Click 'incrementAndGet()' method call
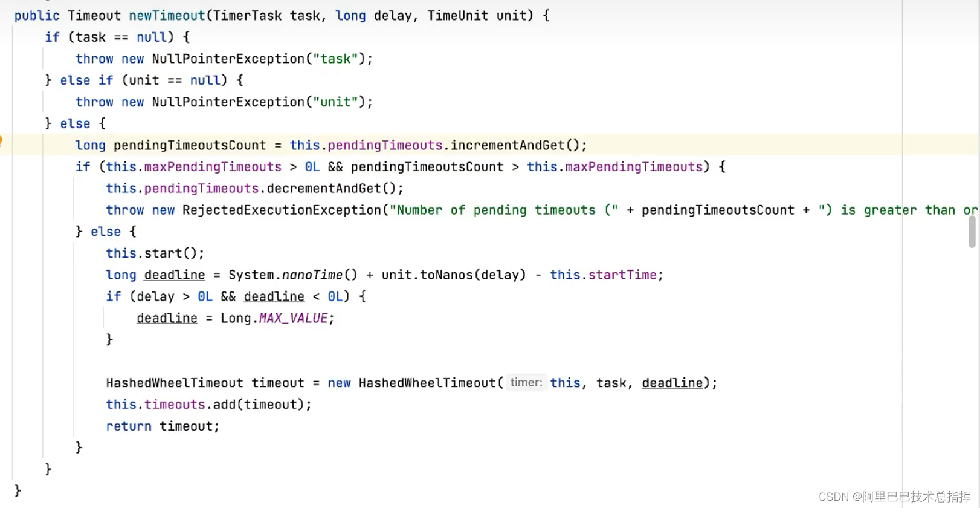The image size is (980, 508). pos(514,145)
